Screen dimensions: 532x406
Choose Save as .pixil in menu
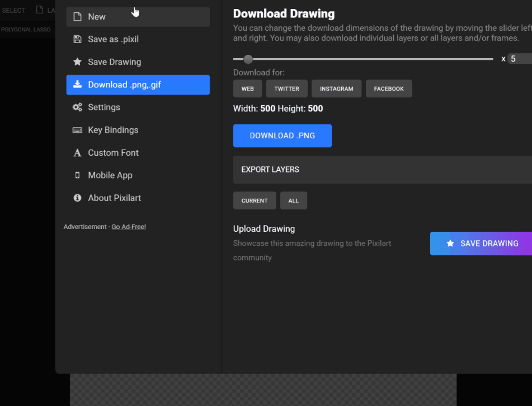point(138,39)
